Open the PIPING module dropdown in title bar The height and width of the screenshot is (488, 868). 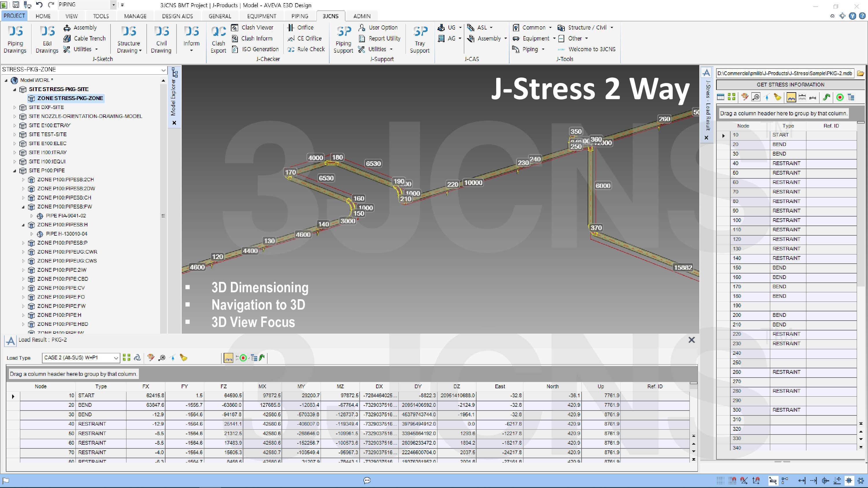pyautogui.click(x=113, y=5)
